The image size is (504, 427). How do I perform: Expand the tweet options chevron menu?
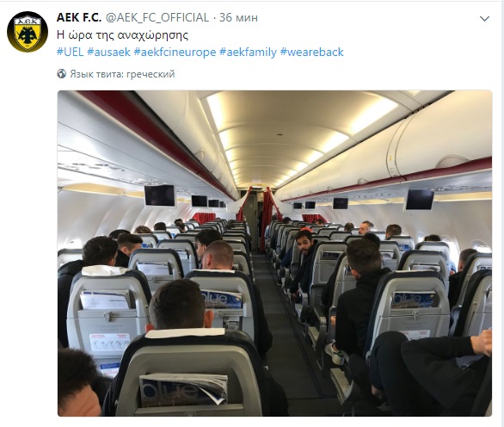click(x=484, y=19)
